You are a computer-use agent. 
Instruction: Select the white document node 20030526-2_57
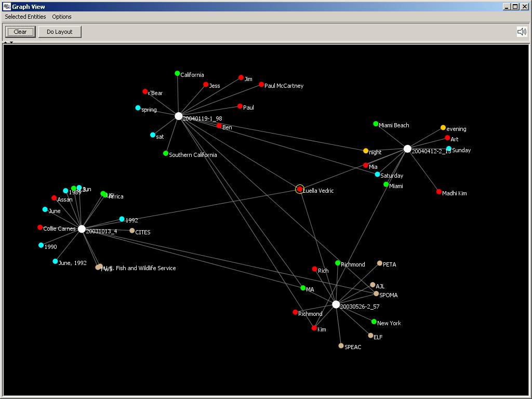tap(336, 304)
